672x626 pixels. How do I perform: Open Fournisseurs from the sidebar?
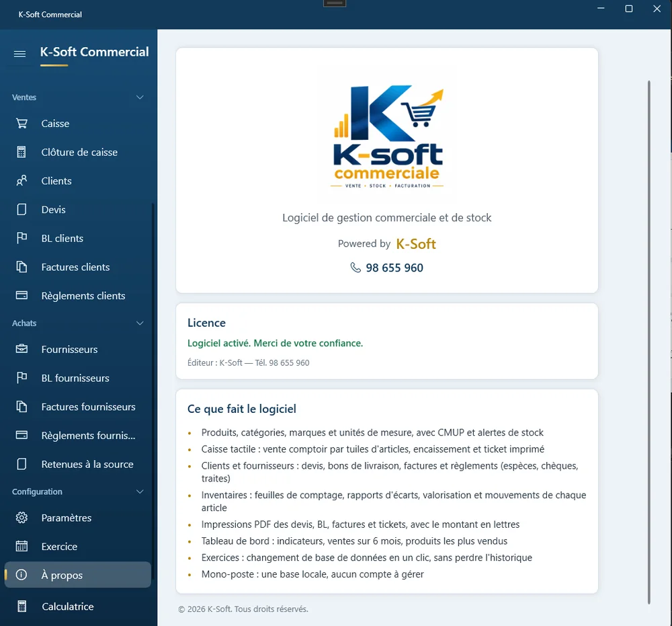(77, 350)
